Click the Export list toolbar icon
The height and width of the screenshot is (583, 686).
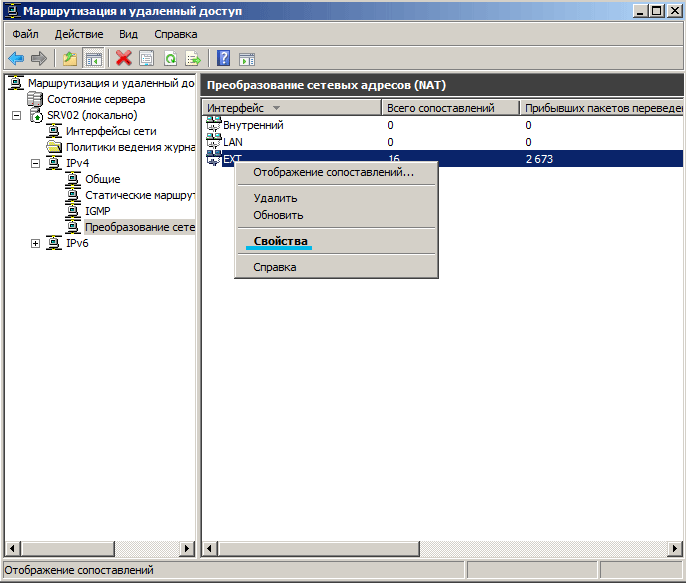pyautogui.click(x=192, y=59)
